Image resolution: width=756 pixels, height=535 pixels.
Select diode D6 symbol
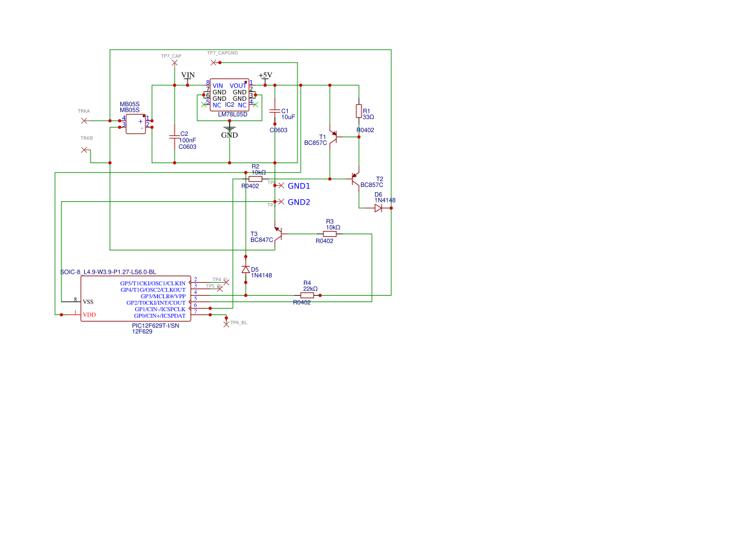378,208
